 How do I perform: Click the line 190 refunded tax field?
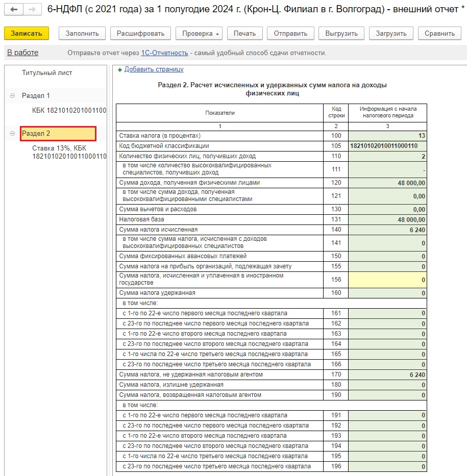coord(387,395)
